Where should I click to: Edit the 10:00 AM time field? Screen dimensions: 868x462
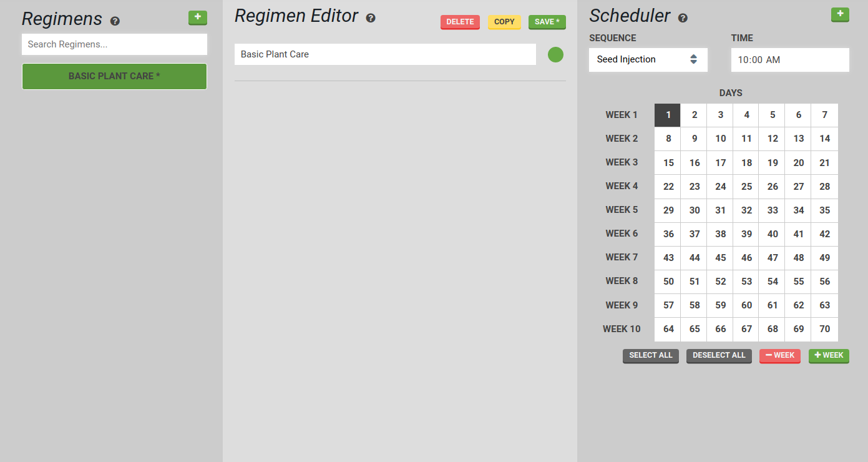click(789, 60)
